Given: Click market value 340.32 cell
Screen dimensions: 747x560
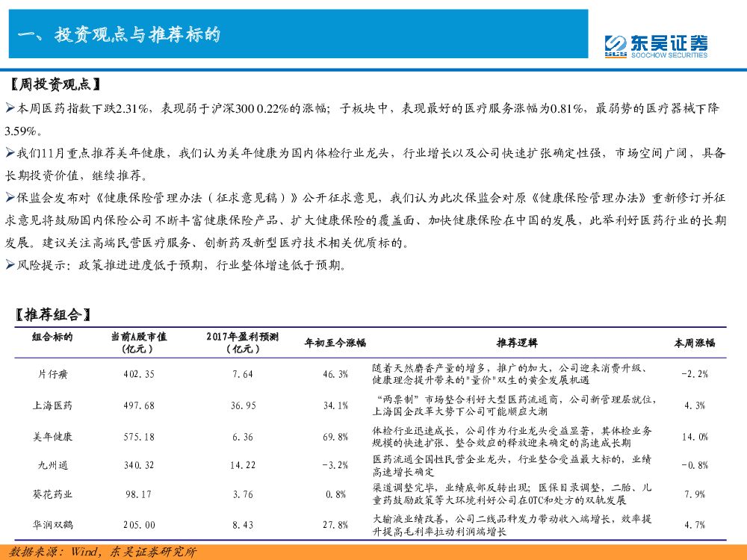Looking at the screenshot, I should tap(139, 465).
